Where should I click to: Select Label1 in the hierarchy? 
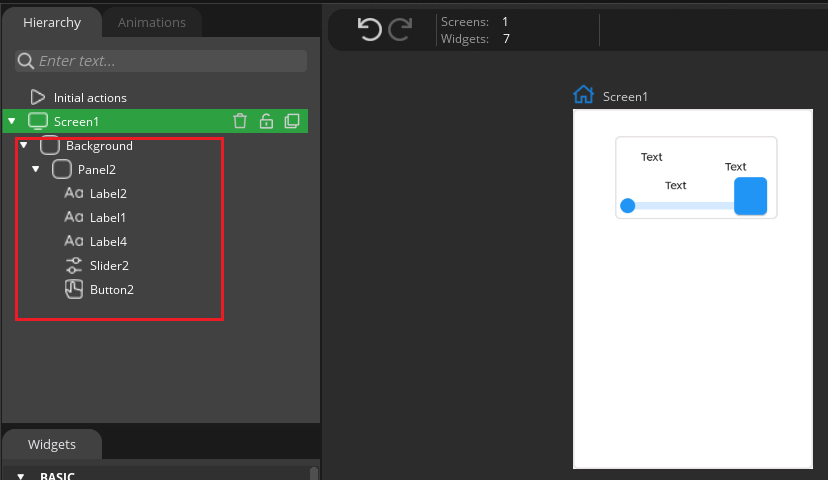click(108, 218)
